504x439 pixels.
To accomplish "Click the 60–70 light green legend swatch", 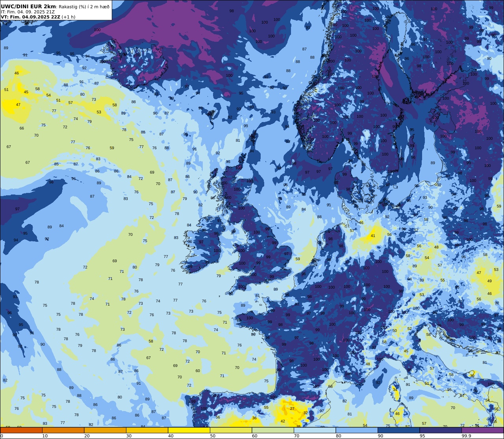I will [273, 430].
